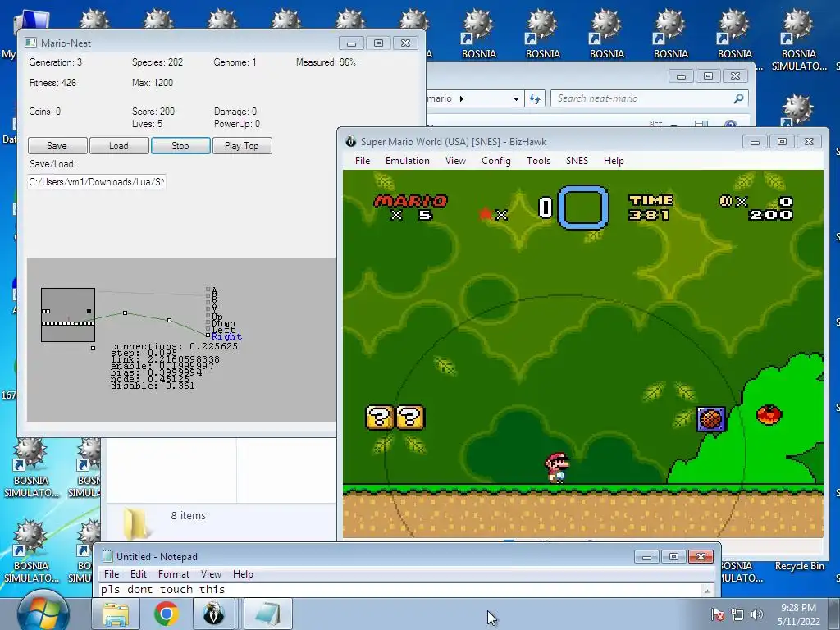This screenshot has width=840, height=630.
Task: Switch to Notepad via taskbar icon
Action: click(268, 614)
